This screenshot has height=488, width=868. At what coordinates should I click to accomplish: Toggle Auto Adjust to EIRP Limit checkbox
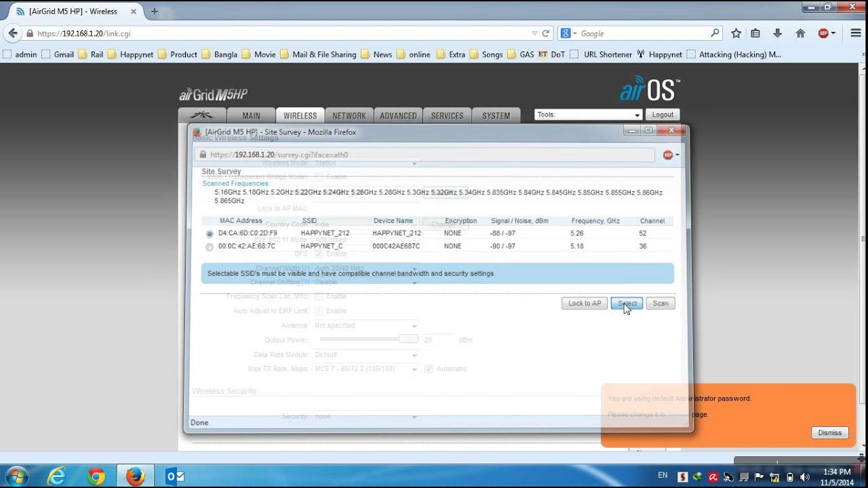[x=319, y=310]
